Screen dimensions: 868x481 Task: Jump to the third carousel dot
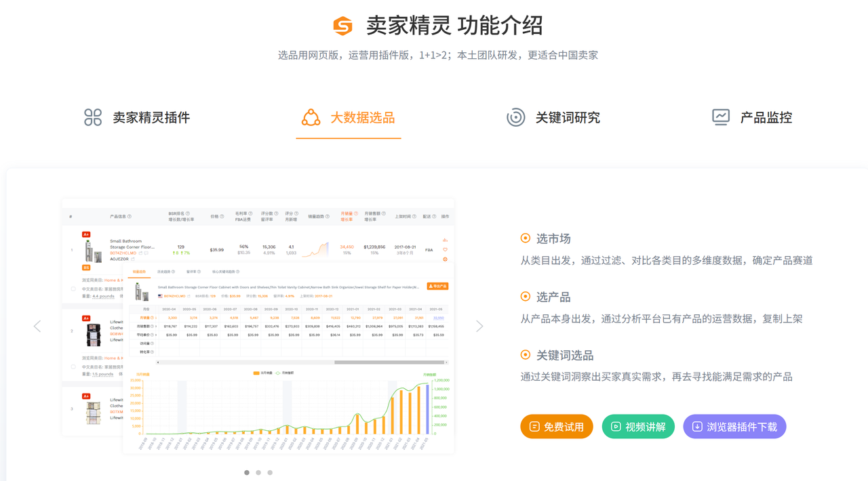pos(270,472)
